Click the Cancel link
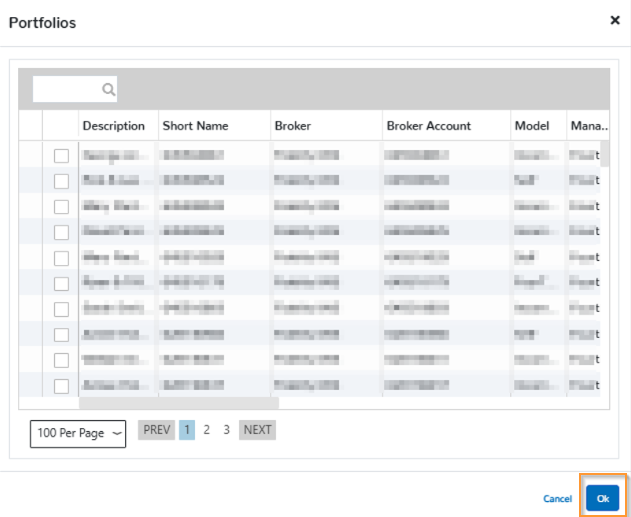This screenshot has width=631, height=517. pos(557,499)
